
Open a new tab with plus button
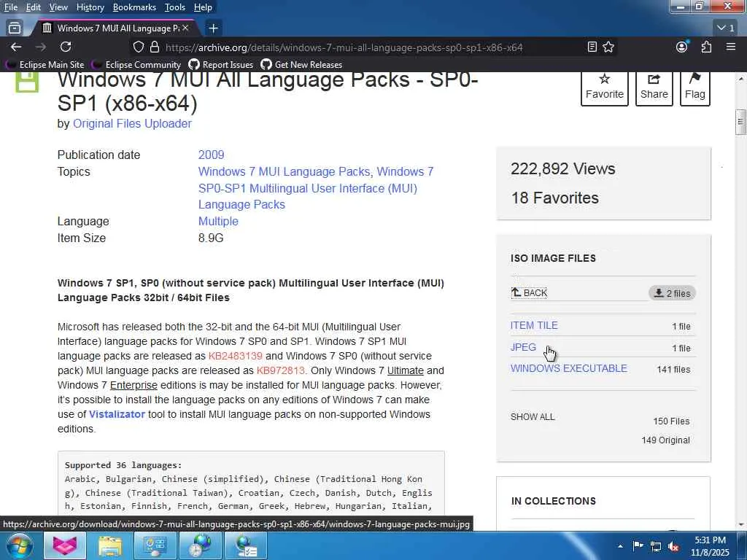click(x=214, y=28)
